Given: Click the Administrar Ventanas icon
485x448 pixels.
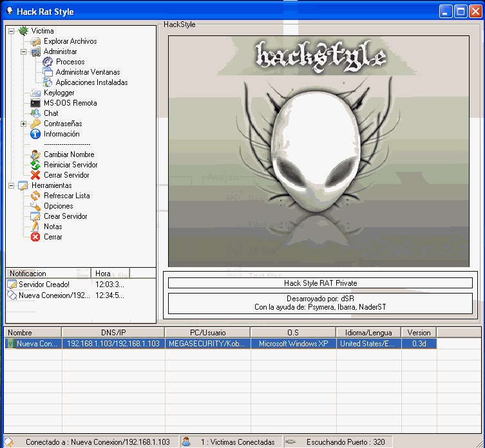Looking at the screenshot, I should [x=48, y=72].
